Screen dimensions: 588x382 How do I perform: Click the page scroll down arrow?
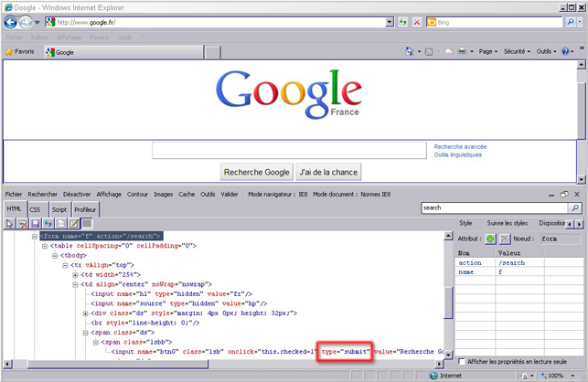pos(581,179)
